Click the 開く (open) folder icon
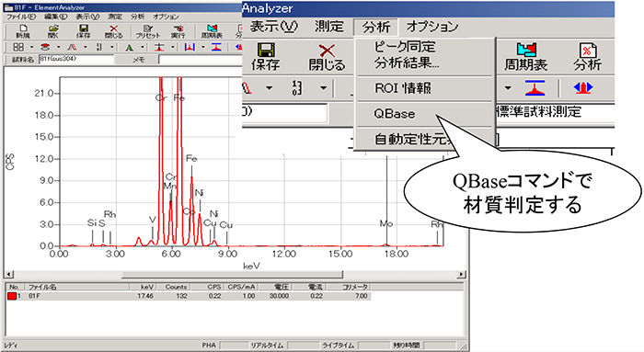Viewport: 644px width, 352px height. click(x=53, y=31)
